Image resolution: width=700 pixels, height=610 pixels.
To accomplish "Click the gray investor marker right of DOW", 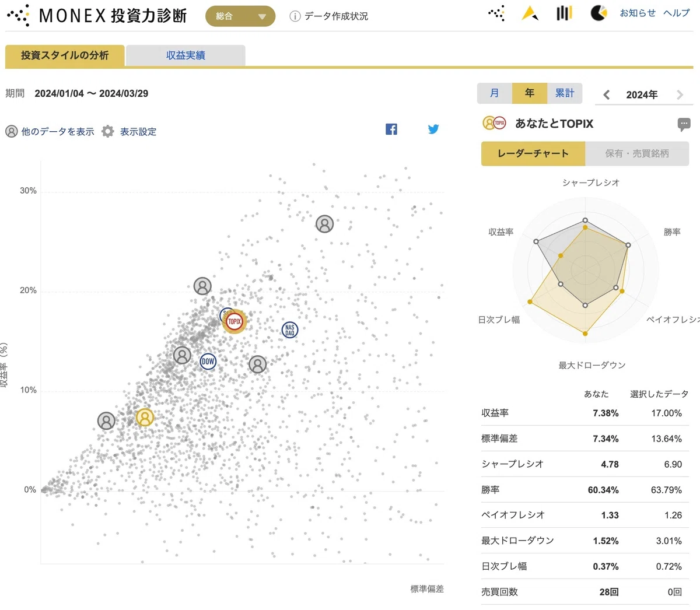I will pyautogui.click(x=257, y=364).
